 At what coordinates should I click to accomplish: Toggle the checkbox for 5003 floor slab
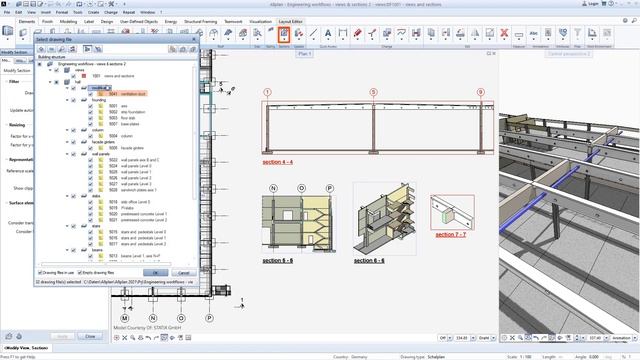91,118
